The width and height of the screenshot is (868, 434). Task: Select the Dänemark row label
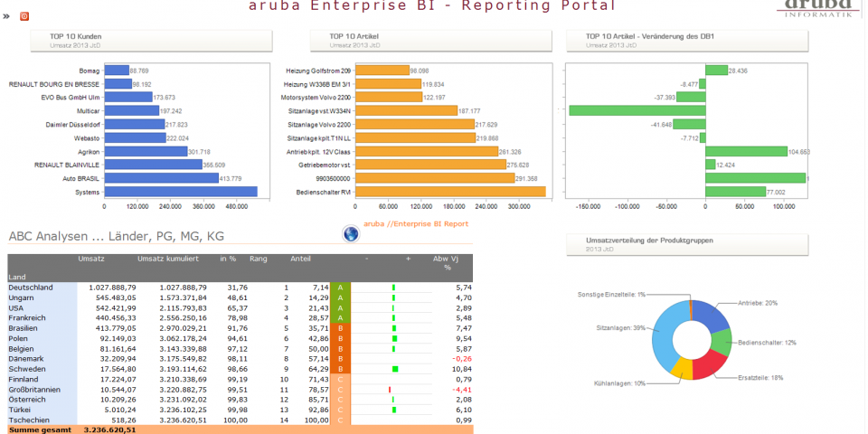[x=24, y=359]
